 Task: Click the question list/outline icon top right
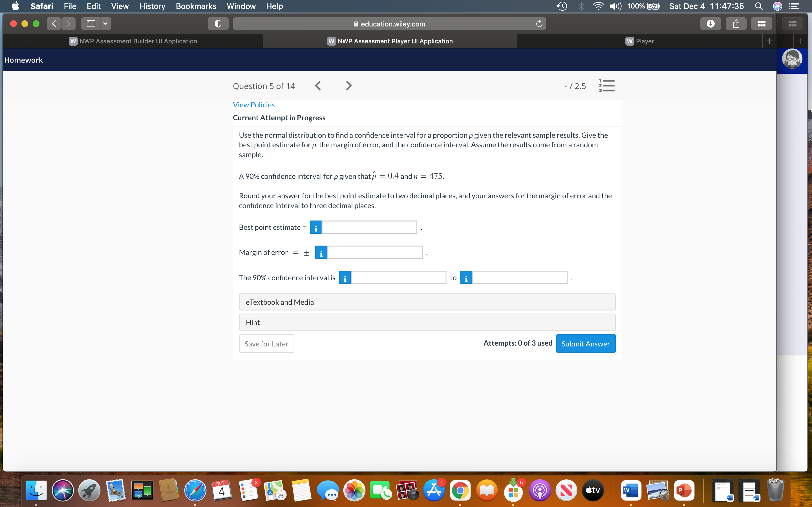coord(606,86)
